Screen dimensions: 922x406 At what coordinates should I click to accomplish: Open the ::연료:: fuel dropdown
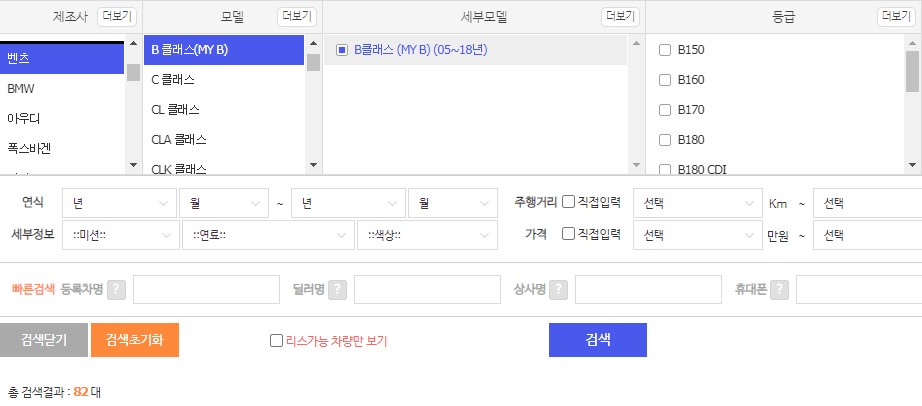268,235
